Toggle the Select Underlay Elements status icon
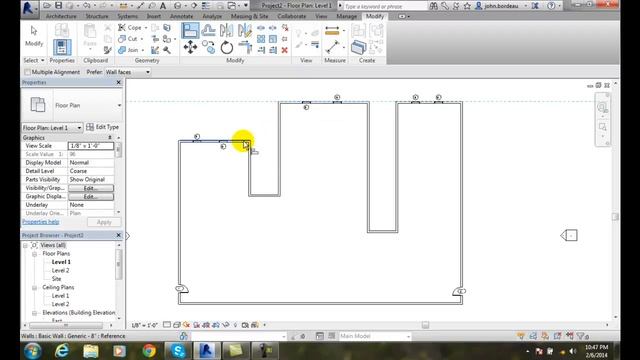Viewport: 640px width, 360px height. [533, 336]
